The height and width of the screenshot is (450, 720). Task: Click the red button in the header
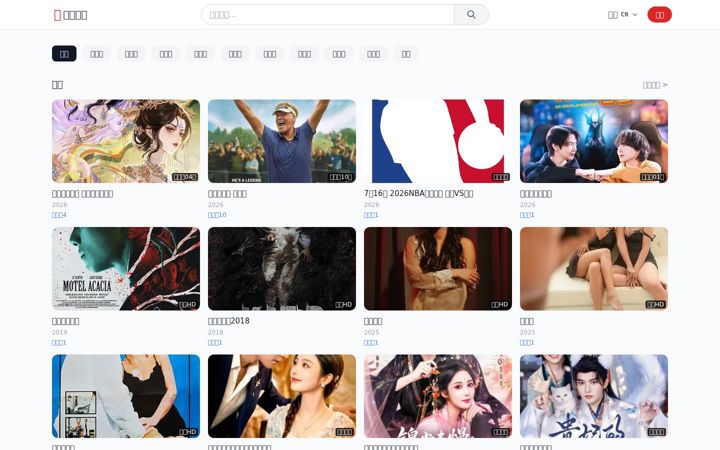(659, 15)
